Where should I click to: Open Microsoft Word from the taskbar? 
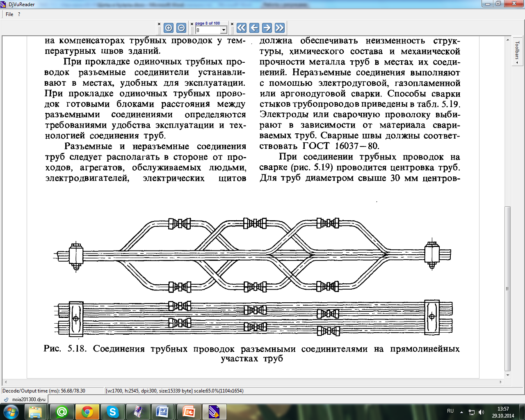click(163, 412)
